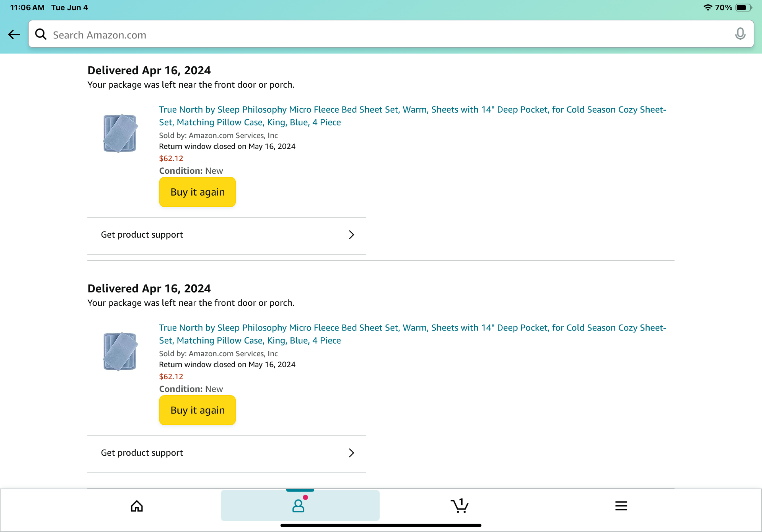Tap first blue sheet set thumbnail
This screenshot has height=532, width=762.
tap(120, 133)
